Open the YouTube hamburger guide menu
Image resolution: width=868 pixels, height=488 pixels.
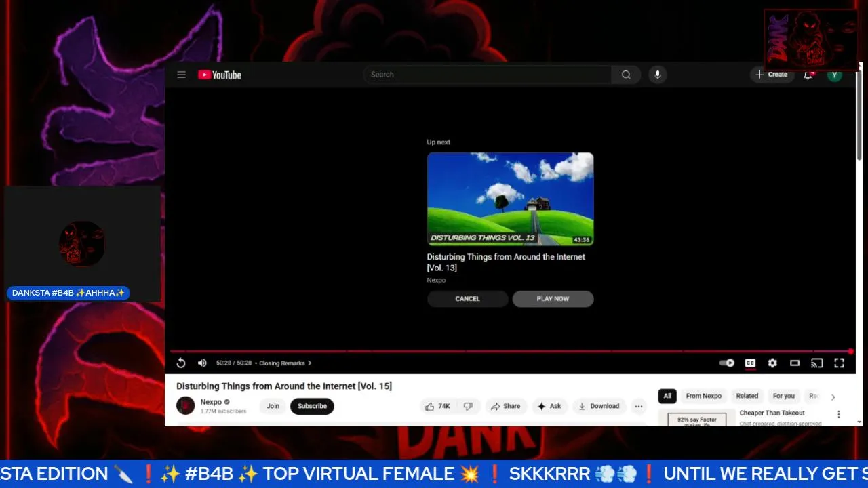coord(181,75)
